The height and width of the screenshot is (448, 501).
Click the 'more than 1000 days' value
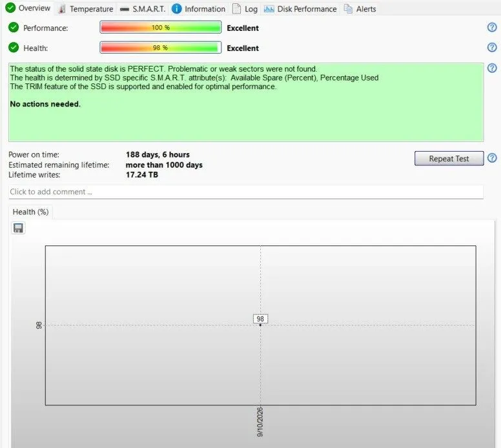tap(164, 165)
